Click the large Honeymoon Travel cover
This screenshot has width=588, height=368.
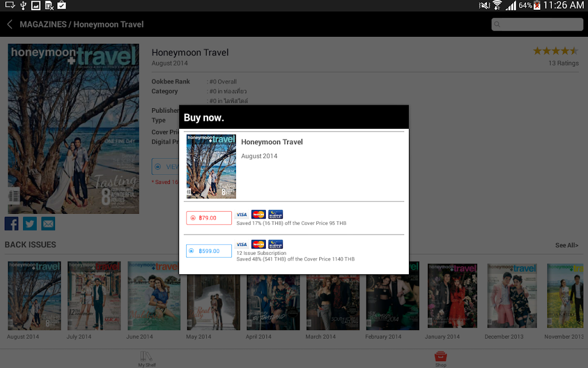pos(73,129)
